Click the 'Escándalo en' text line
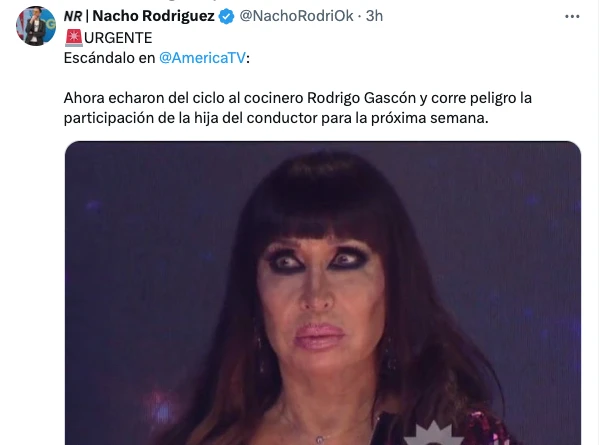The width and height of the screenshot is (602, 445). (109, 58)
